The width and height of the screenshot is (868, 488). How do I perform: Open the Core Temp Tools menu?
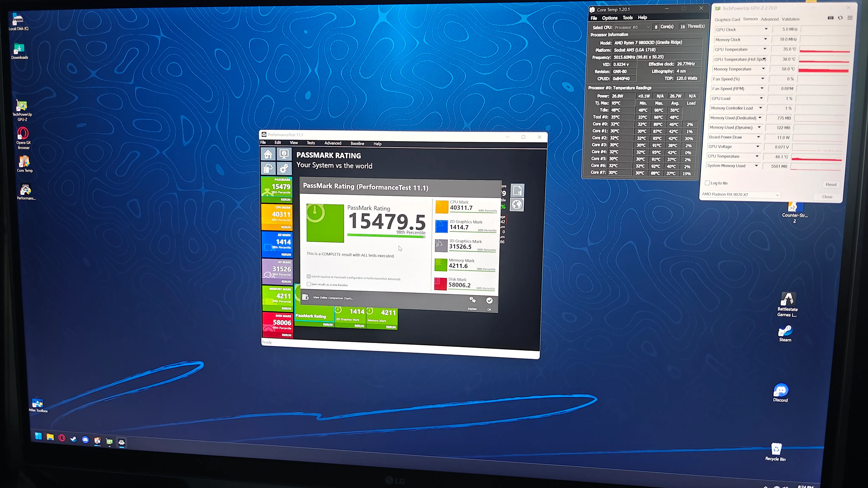point(627,18)
